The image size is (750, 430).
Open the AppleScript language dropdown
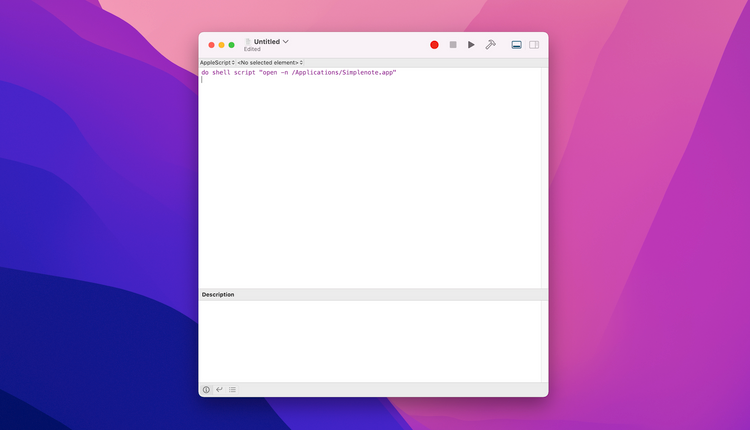(x=217, y=63)
